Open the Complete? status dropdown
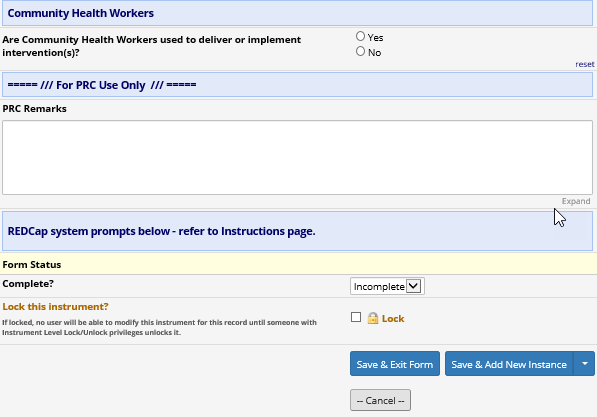The image size is (597, 417). pyautogui.click(x=387, y=286)
